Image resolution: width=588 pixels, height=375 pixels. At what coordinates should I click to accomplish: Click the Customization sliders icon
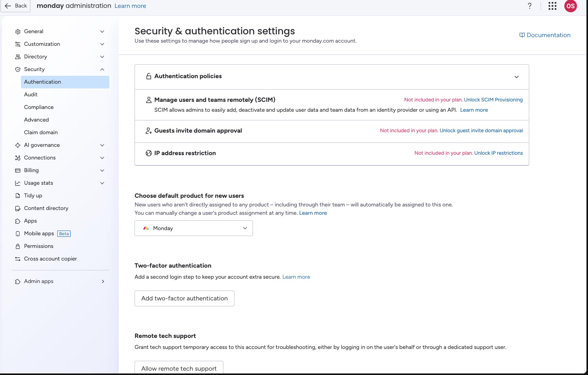coord(18,44)
